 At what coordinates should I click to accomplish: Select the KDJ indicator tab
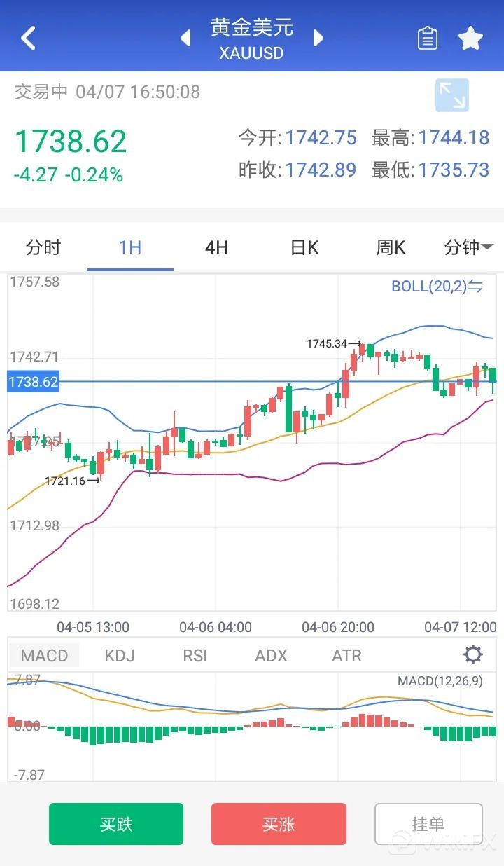(120, 656)
